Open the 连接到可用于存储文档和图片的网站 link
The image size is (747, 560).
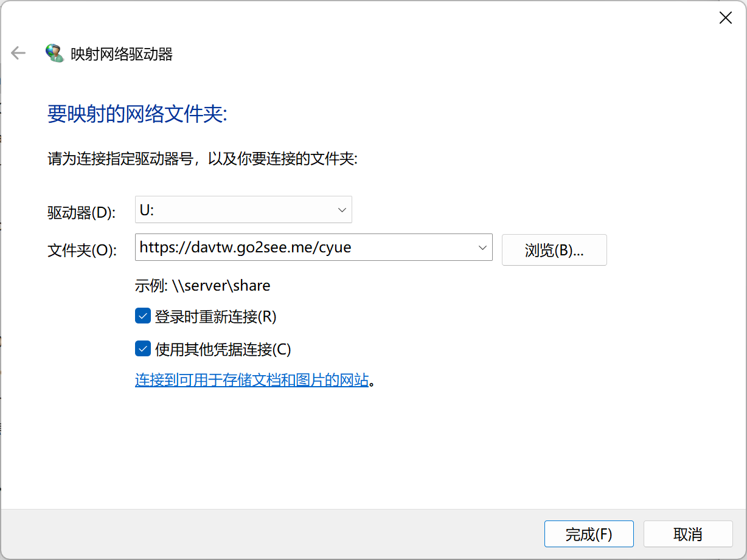[252, 381]
